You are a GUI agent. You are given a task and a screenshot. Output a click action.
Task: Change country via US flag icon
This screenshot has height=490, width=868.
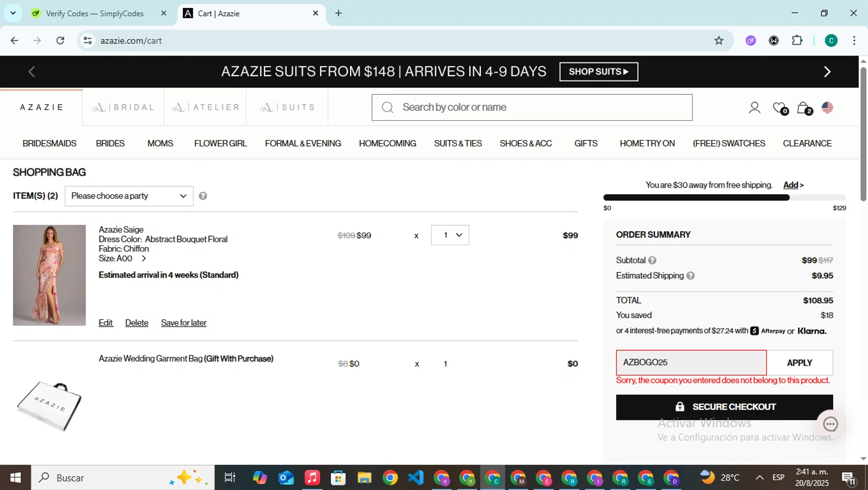(x=827, y=108)
